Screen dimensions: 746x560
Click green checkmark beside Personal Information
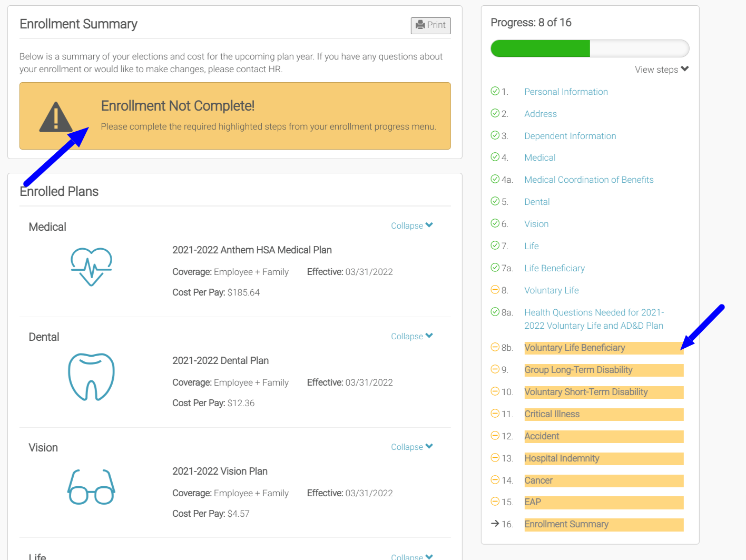[x=495, y=91]
